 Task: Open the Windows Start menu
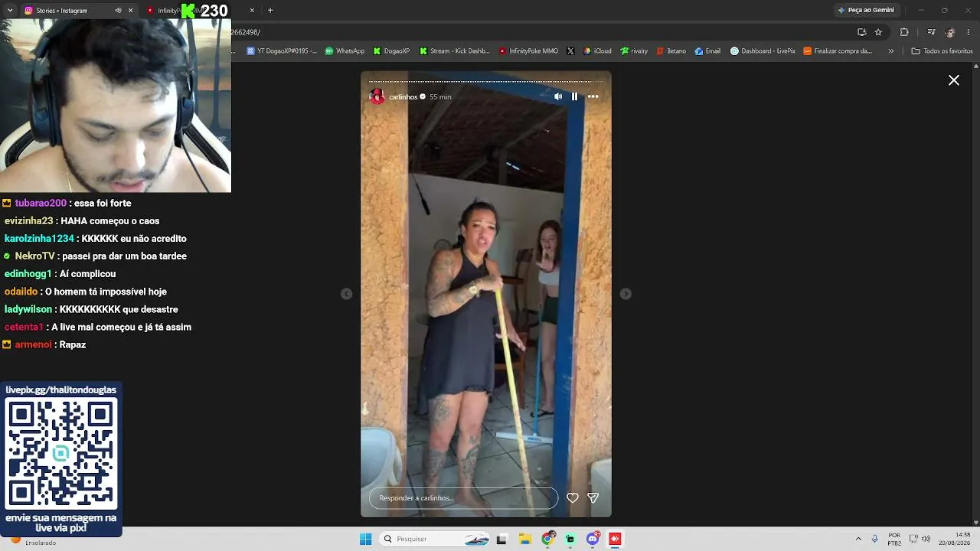(x=366, y=539)
